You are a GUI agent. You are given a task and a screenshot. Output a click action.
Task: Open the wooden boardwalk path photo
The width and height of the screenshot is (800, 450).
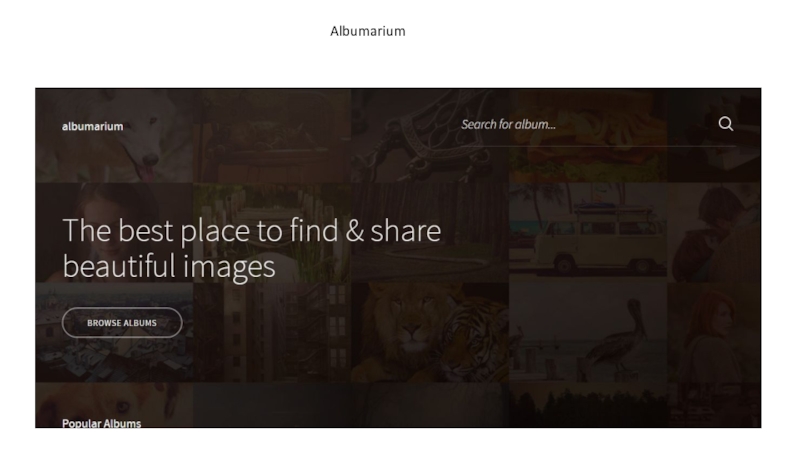tap(272, 233)
